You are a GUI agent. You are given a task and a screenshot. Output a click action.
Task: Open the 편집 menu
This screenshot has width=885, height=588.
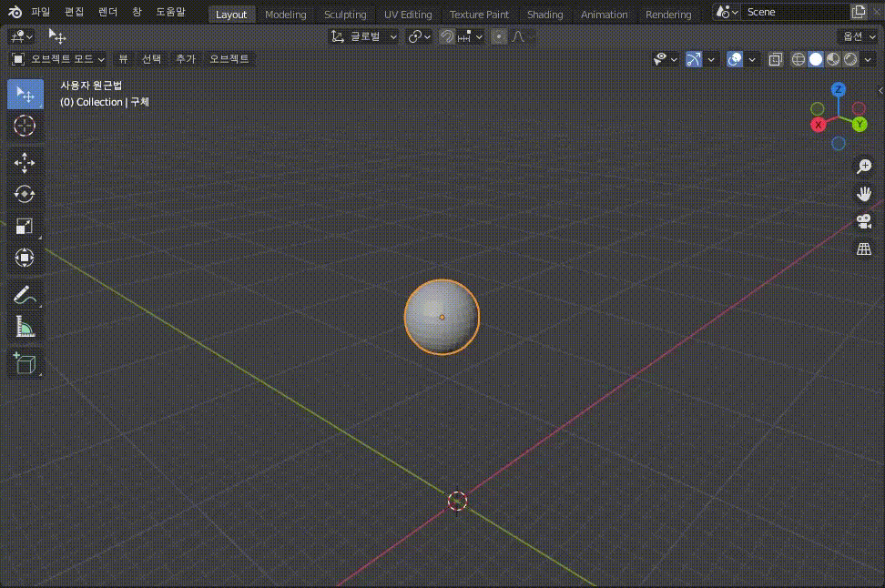[x=74, y=12]
